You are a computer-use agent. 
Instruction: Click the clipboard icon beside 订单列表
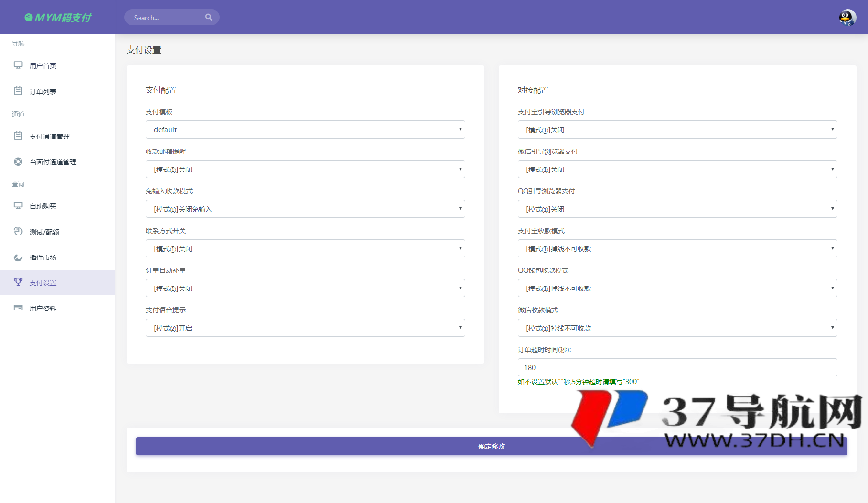click(x=18, y=91)
